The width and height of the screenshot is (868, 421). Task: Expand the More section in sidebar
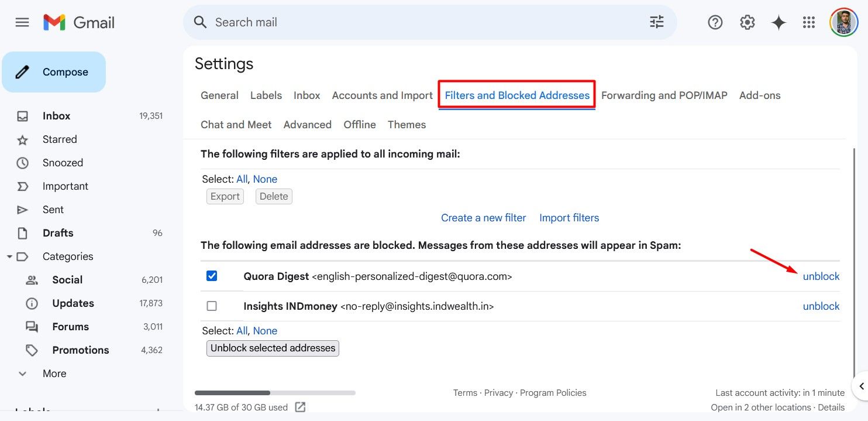pyautogui.click(x=22, y=373)
